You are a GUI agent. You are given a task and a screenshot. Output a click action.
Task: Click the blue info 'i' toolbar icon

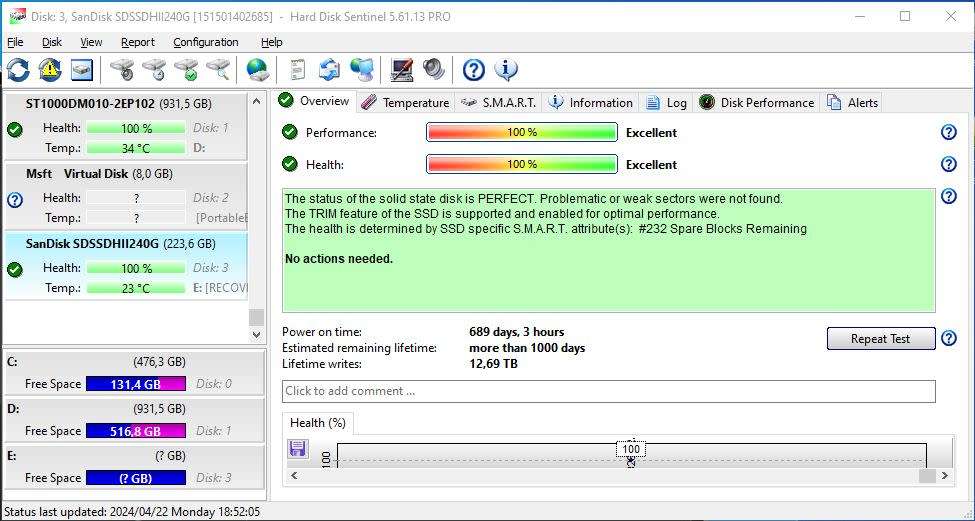click(506, 70)
